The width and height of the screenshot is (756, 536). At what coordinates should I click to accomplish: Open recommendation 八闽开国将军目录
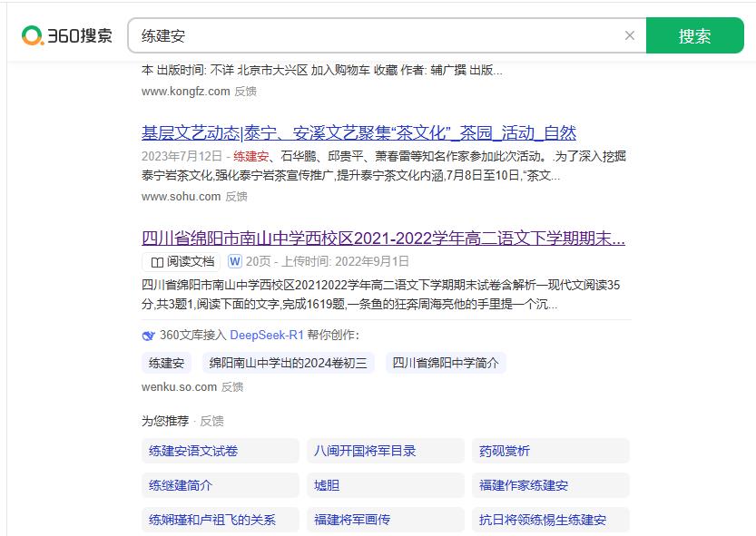tap(385, 451)
